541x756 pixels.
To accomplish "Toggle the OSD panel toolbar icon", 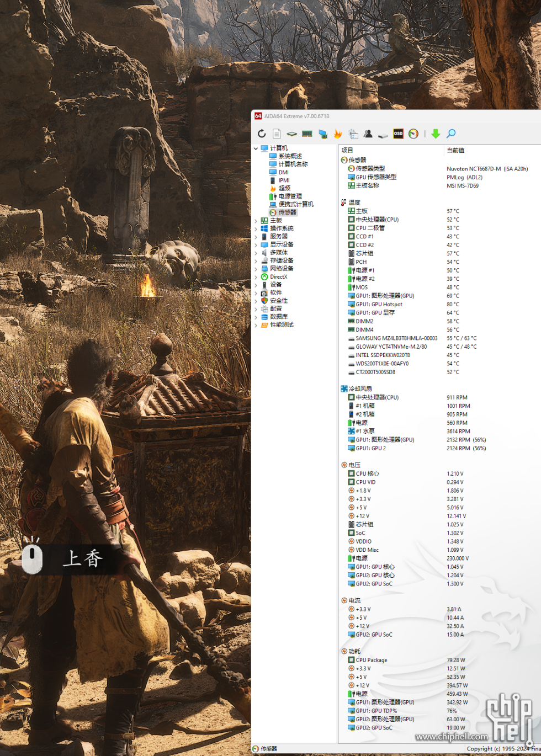I will [398, 134].
